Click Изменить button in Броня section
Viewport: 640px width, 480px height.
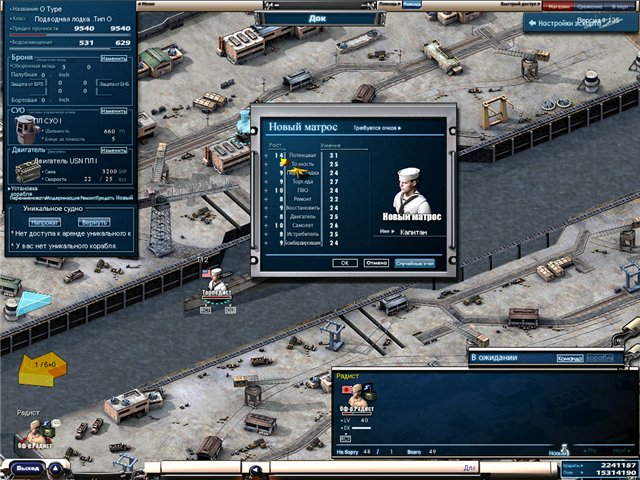click(x=114, y=59)
